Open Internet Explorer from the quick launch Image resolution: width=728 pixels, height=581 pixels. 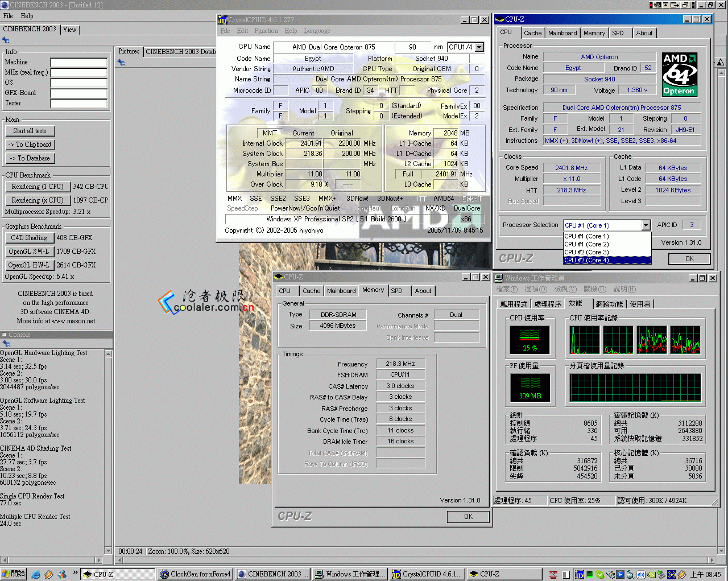point(36,575)
